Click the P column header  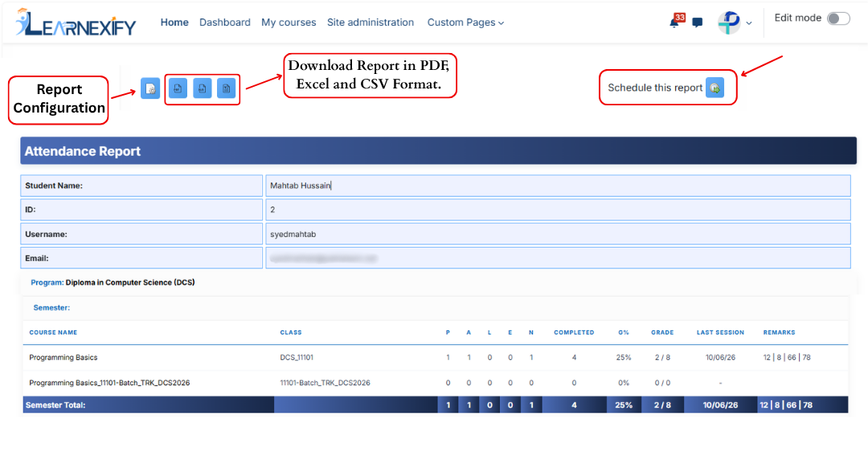[448, 333]
